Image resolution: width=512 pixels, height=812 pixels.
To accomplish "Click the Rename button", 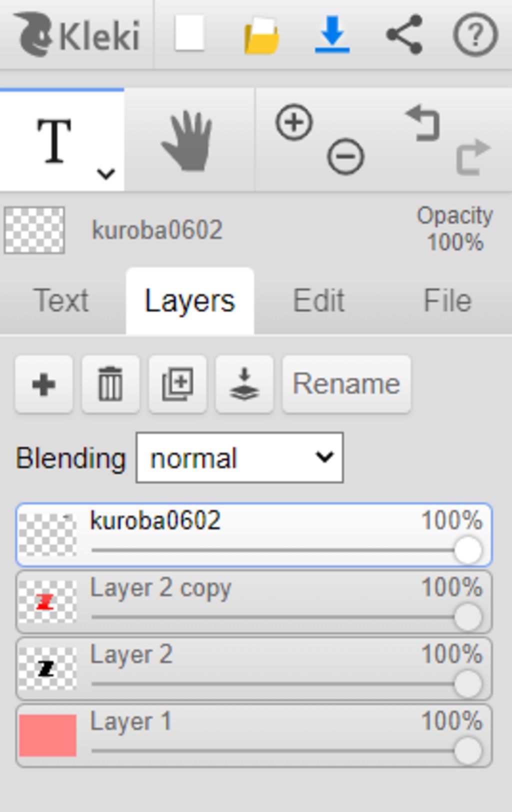I will point(346,384).
